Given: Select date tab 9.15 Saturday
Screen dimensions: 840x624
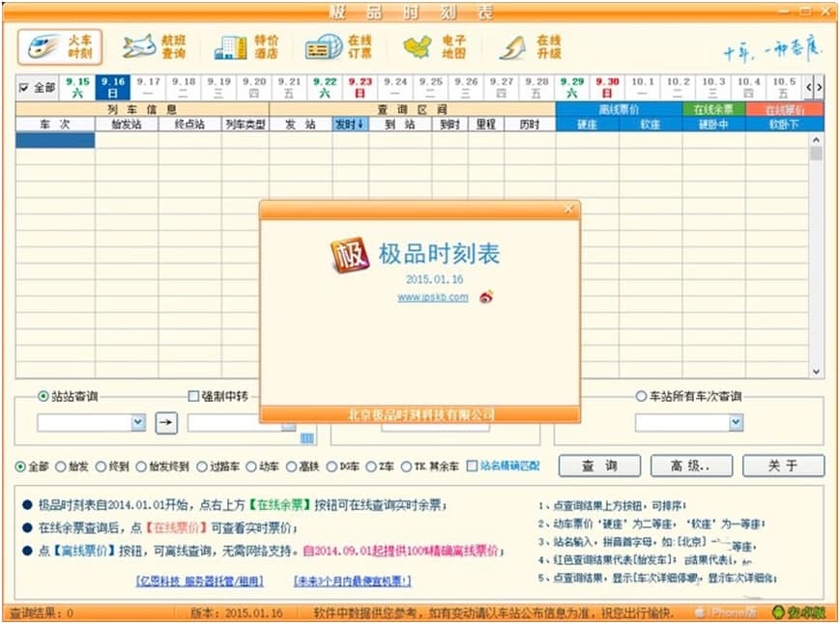Looking at the screenshot, I should pos(77,87).
